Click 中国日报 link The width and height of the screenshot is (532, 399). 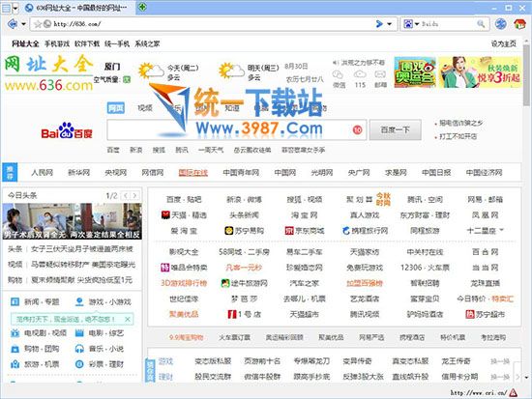(436, 173)
